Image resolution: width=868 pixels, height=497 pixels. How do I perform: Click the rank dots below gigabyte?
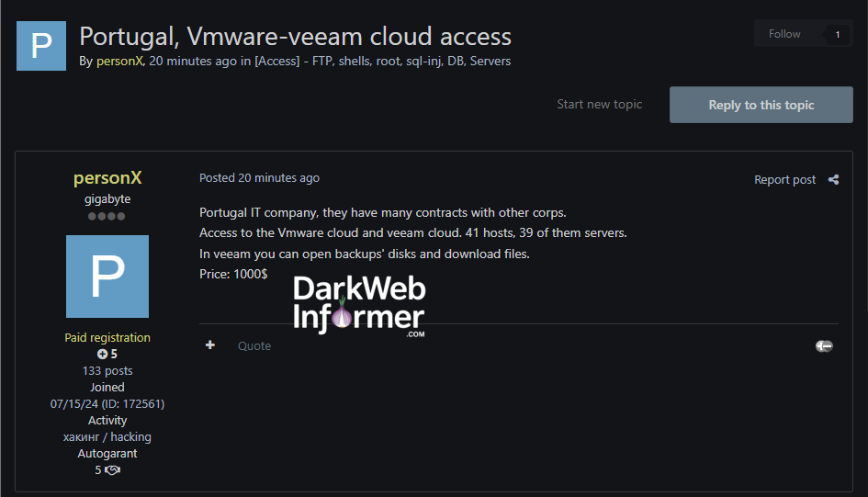pos(107,217)
